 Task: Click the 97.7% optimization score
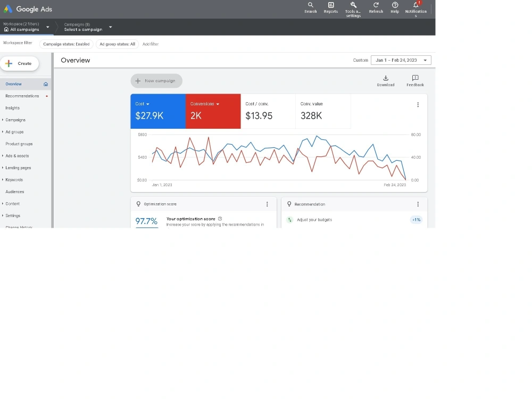coord(146,221)
